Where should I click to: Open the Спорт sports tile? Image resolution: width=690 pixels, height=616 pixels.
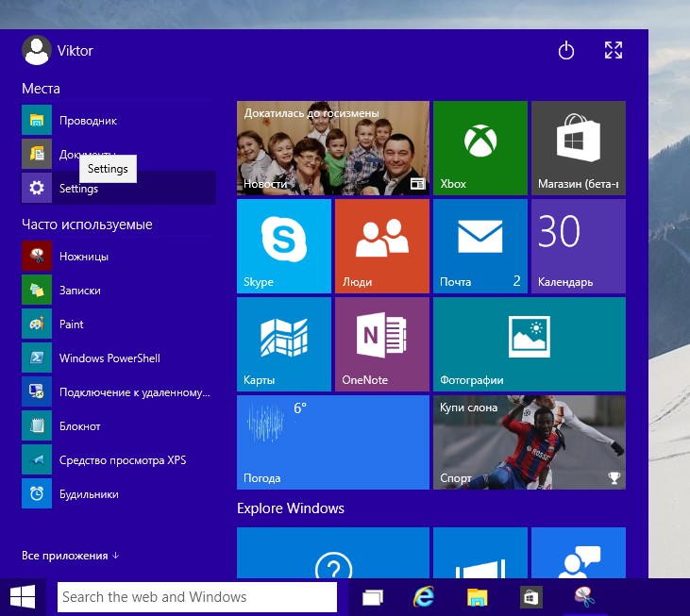pos(530,442)
